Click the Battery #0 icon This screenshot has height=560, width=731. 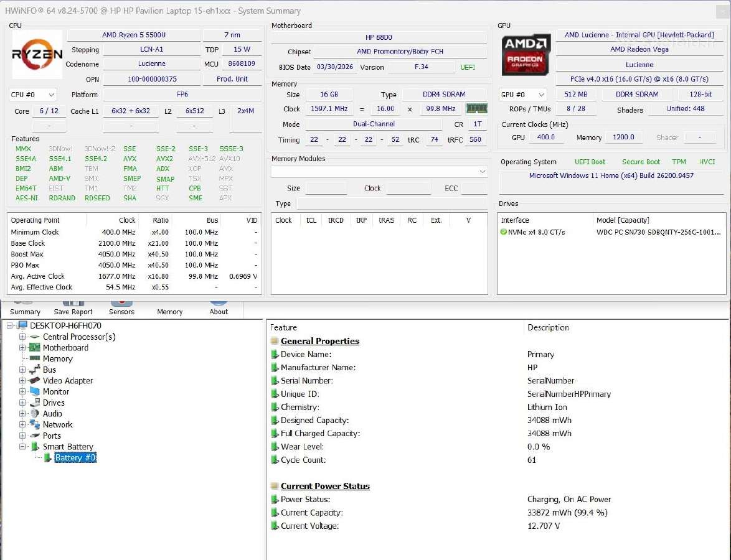coord(47,457)
